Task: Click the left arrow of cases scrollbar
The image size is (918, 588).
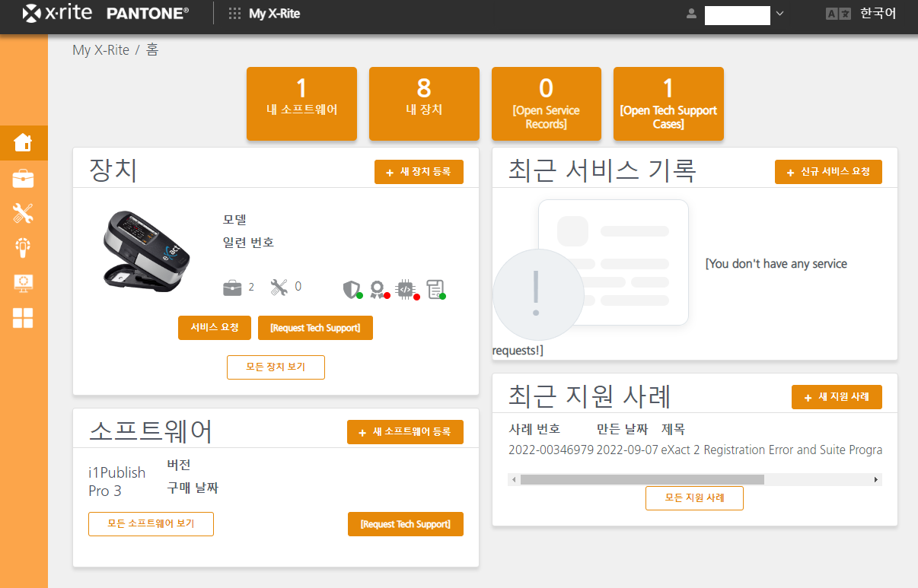Action: click(514, 480)
